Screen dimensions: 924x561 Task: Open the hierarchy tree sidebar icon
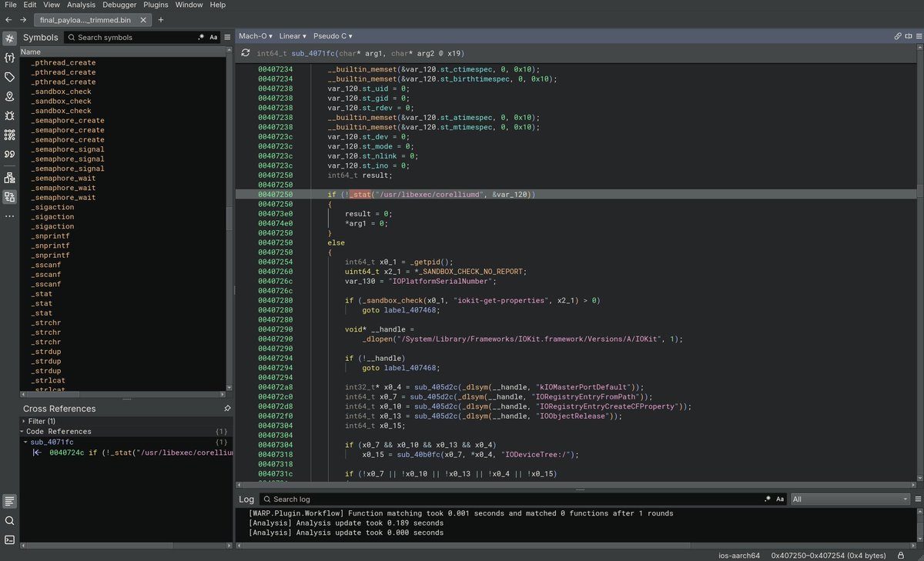click(x=9, y=178)
